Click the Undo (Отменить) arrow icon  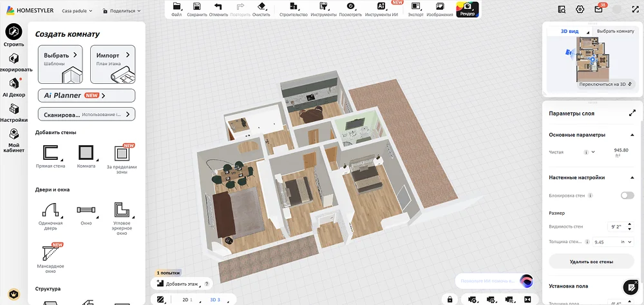coord(219,6)
